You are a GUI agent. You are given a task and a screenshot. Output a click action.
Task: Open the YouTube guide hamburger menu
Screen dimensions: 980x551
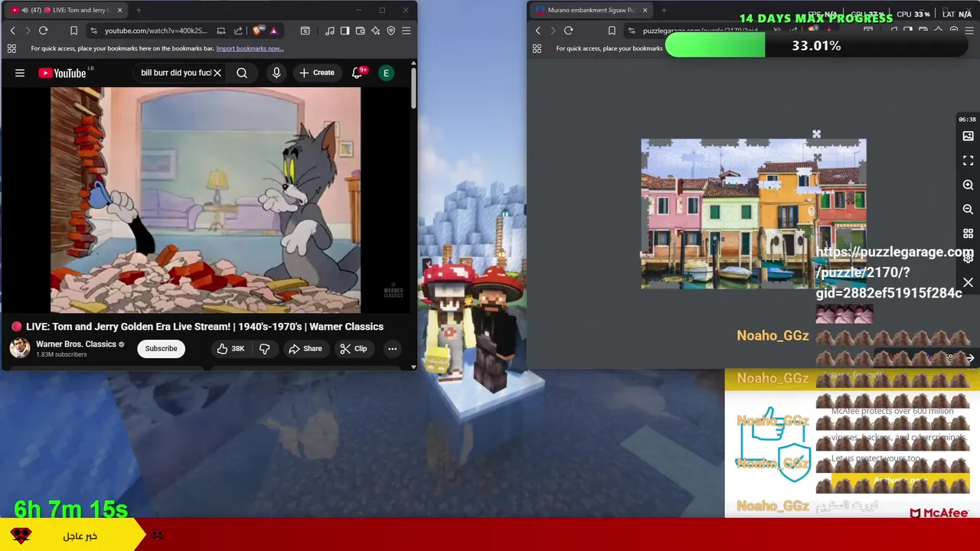pyautogui.click(x=20, y=73)
